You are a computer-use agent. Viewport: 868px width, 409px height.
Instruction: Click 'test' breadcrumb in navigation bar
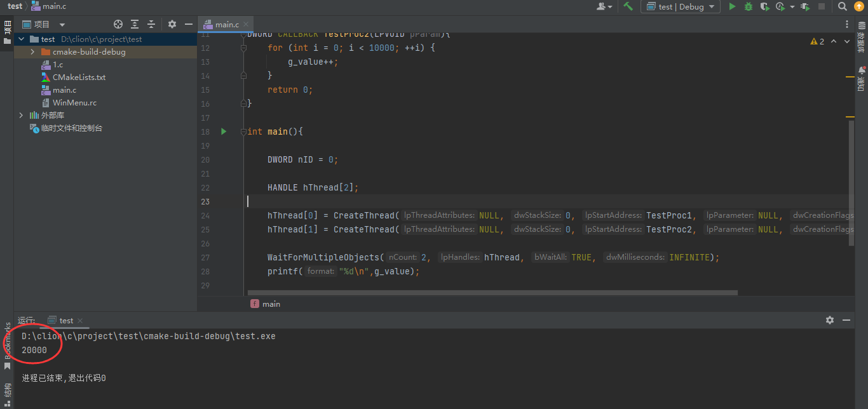15,6
